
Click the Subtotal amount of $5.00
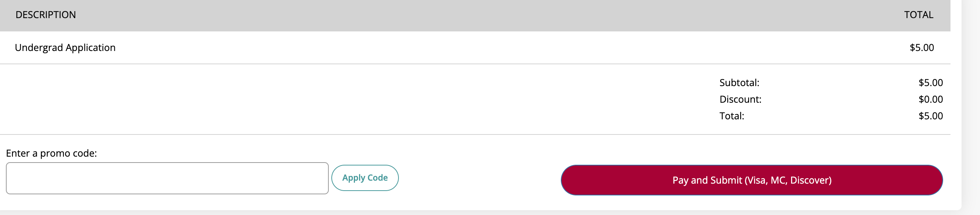click(930, 83)
